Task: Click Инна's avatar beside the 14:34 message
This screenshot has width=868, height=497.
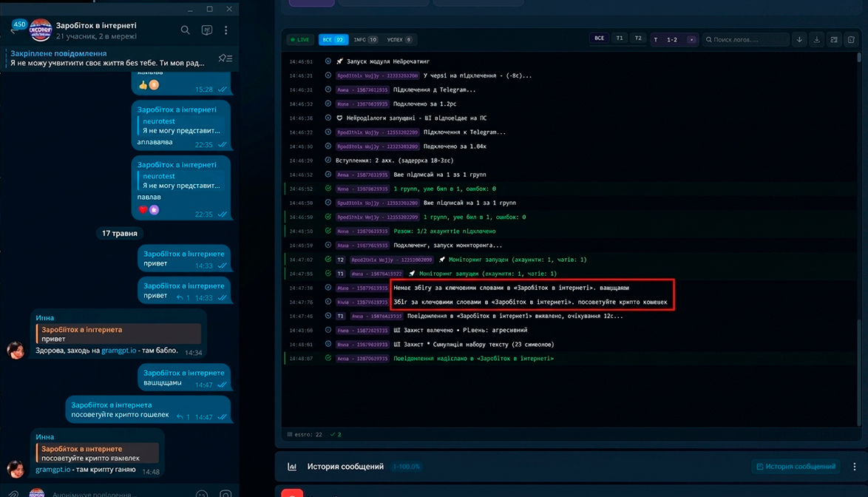Action: pyautogui.click(x=16, y=350)
